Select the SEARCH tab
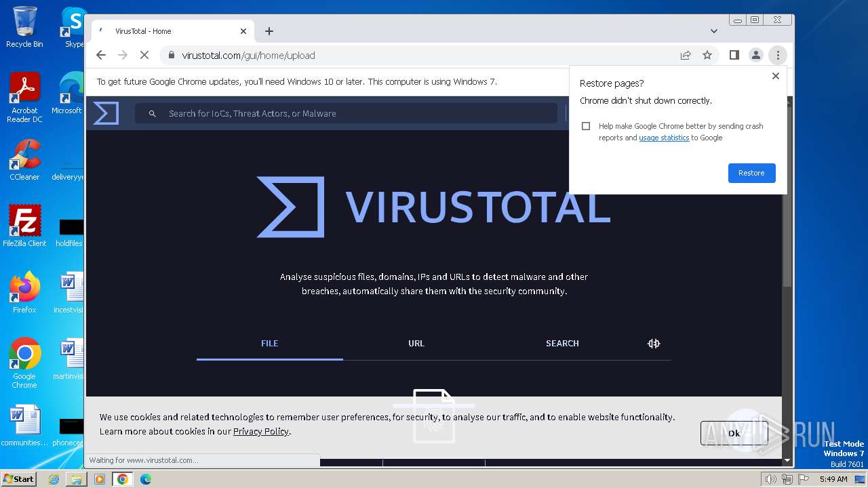Image resolution: width=868 pixels, height=488 pixels. pyautogui.click(x=562, y=344)
